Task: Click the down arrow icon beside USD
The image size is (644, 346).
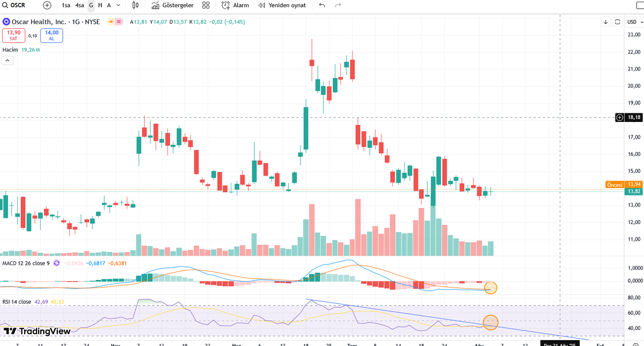Action: click(x=605, y=21)
